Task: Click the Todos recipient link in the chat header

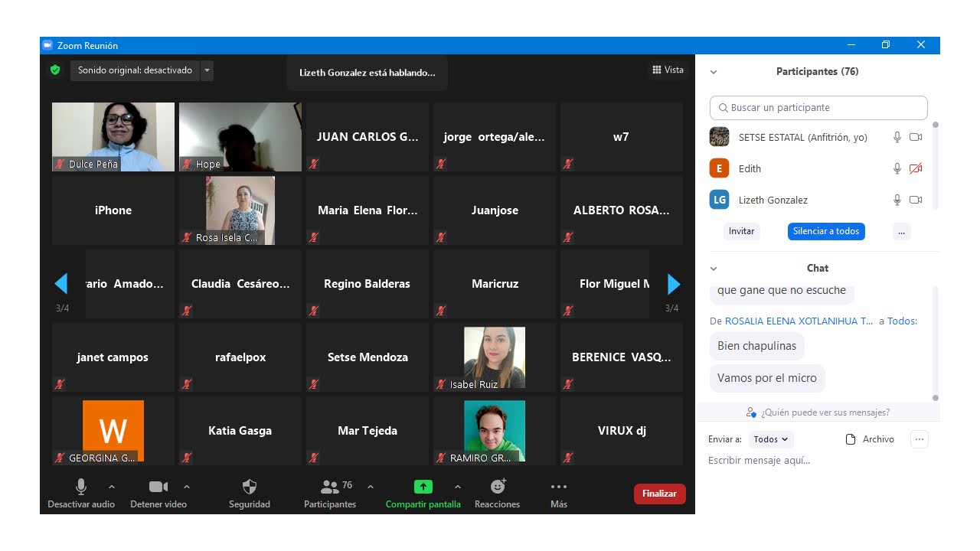Action: coord(902,321)
